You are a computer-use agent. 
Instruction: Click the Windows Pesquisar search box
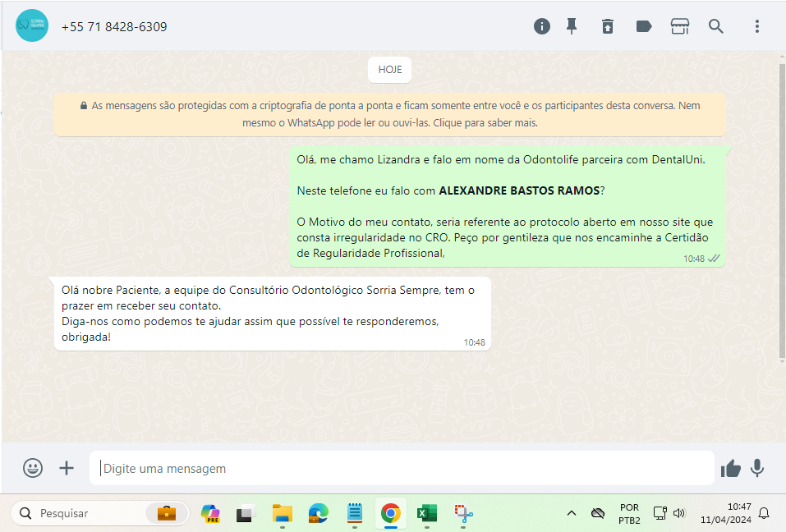[99, 513]
